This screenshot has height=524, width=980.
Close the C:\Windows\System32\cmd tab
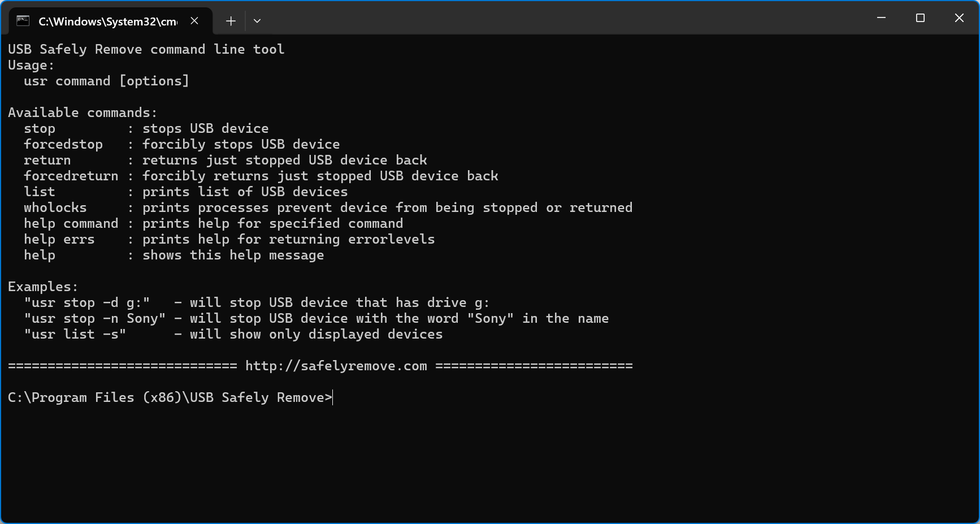pyautogui.click(x=194, y=21)
